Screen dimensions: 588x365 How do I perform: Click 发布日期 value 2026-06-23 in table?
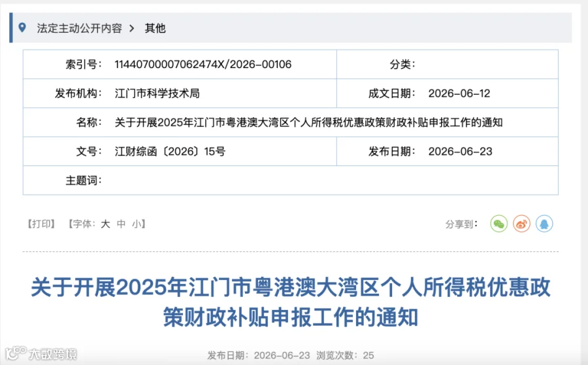460,151
